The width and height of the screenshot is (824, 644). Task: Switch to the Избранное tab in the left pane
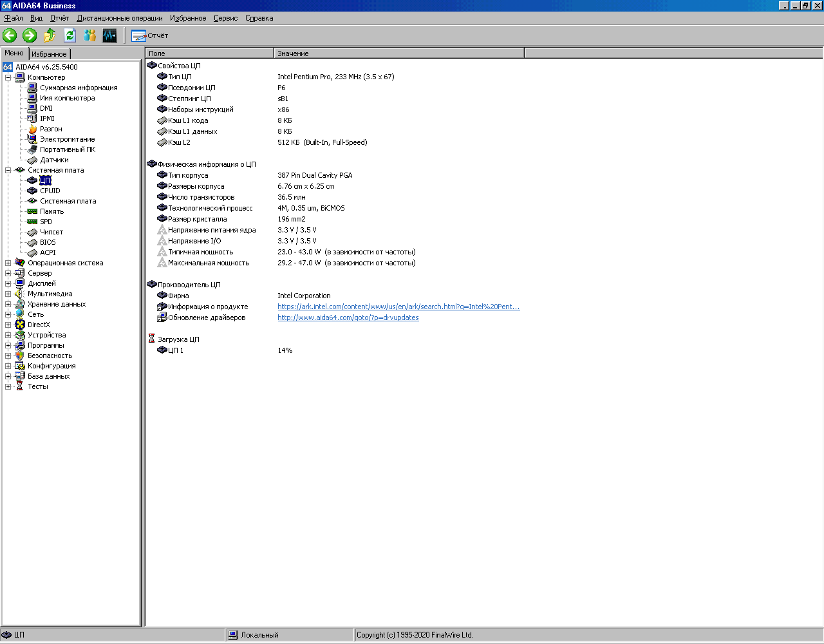coord(49,54)
